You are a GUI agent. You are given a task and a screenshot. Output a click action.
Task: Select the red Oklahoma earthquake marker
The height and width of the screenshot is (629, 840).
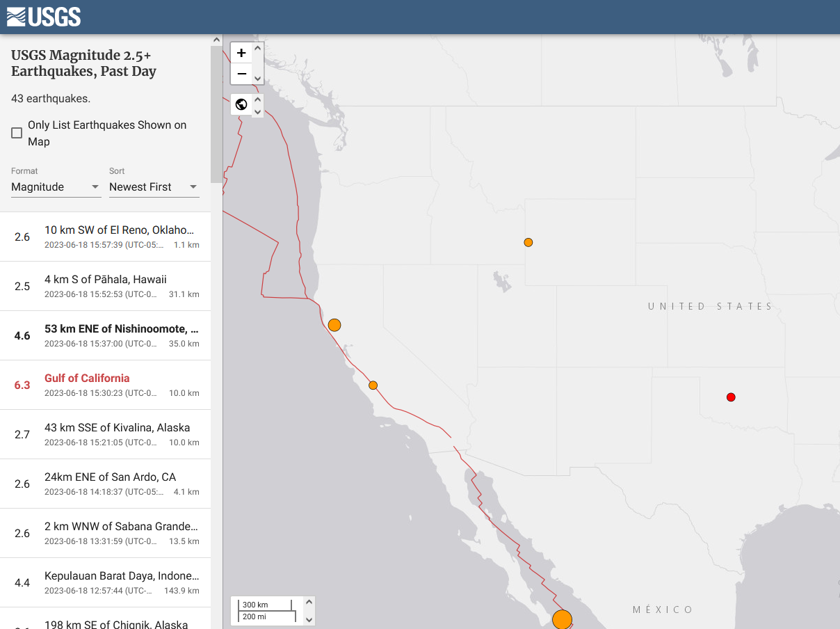pos(731,397)
